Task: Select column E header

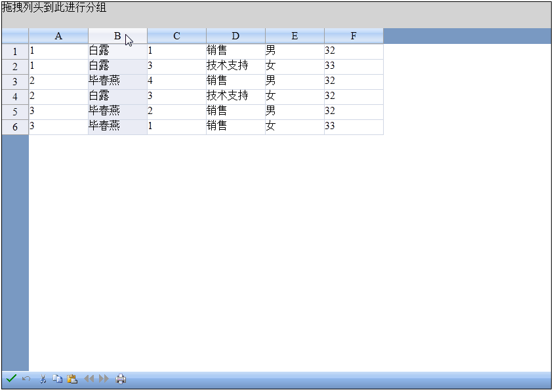Action: 295,36
